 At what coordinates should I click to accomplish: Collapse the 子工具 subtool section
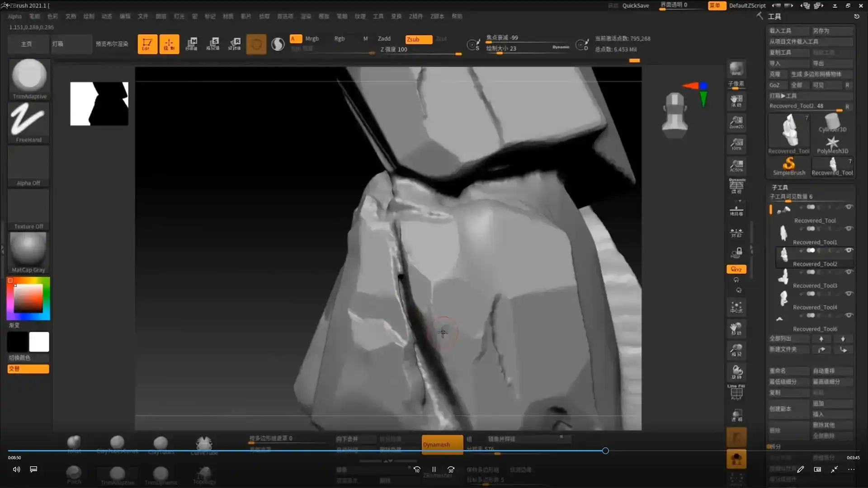coord(780,187)
